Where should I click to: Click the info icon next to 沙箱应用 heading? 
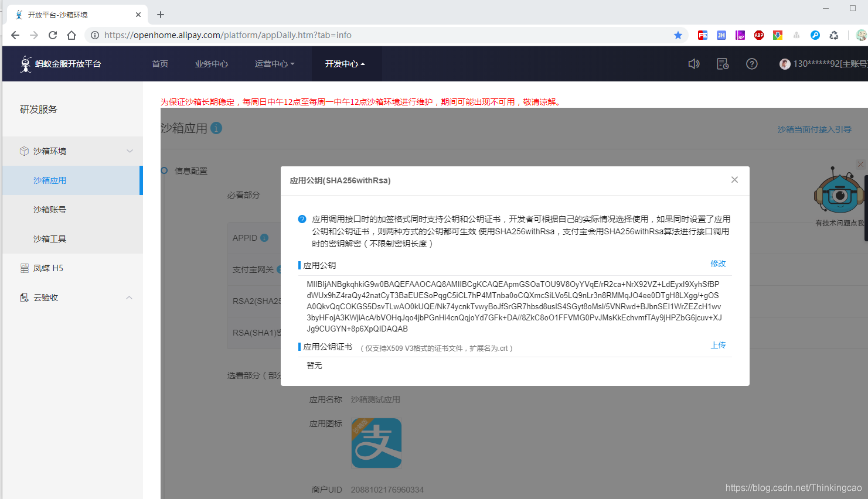(216, 128)
